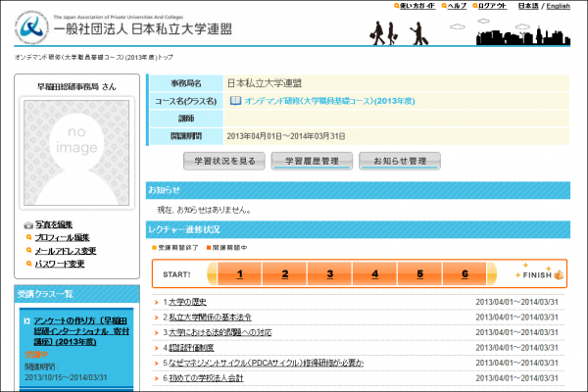Switch language to English
The height and width of the screenshot is (392, 588).
[x=558, y=6]
